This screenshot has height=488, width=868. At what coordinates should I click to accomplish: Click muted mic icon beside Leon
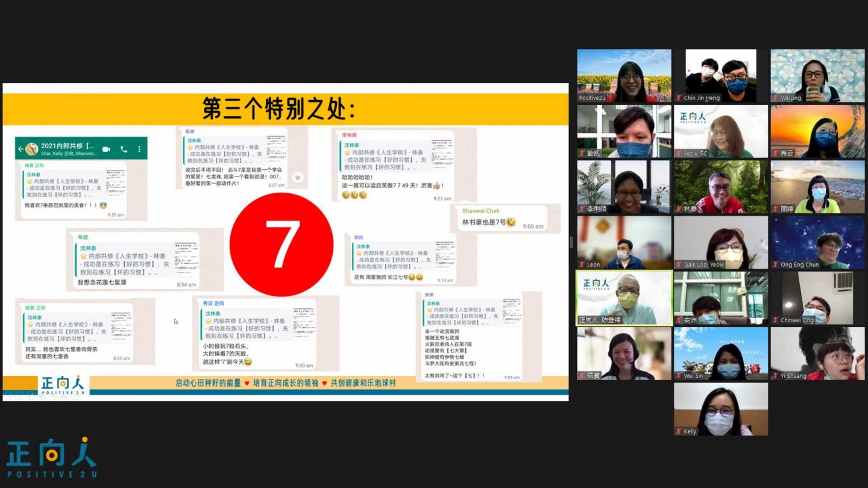[x=582, y=264]
